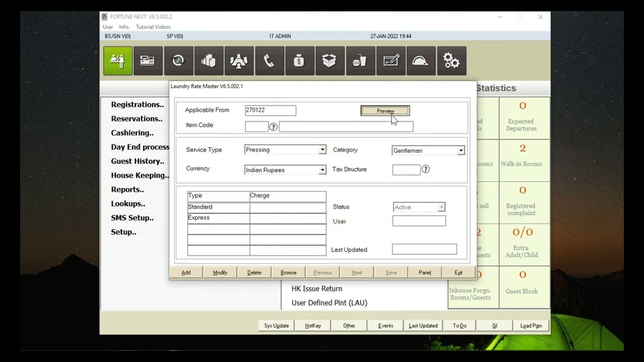The image size is (644, 362).
Task: Open the User menu
Action: click(108, 27)
